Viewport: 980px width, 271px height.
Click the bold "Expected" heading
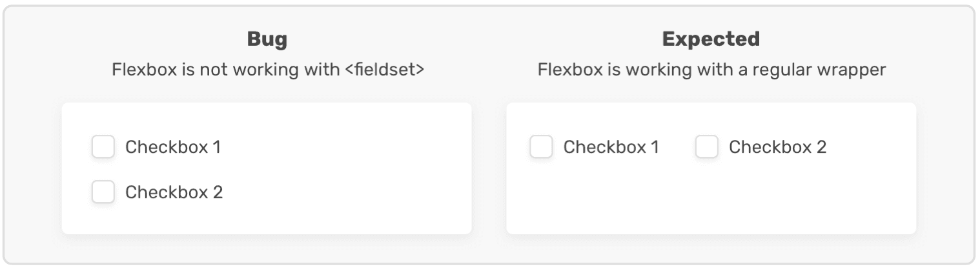pos(711,39)
